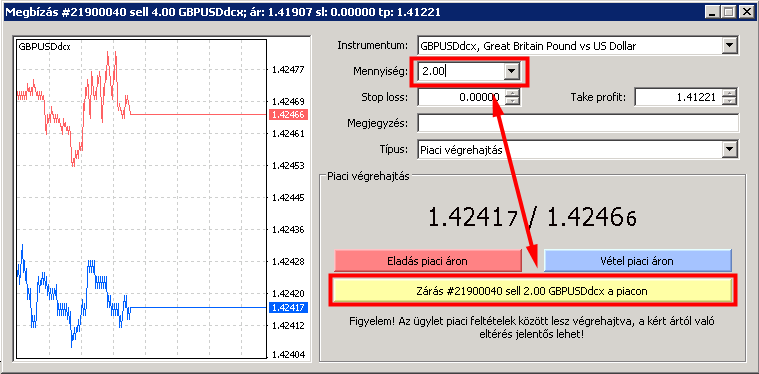Click the Vétel piaci áron buy button
This screenshot has width=759, height=374.
(637, 261)
